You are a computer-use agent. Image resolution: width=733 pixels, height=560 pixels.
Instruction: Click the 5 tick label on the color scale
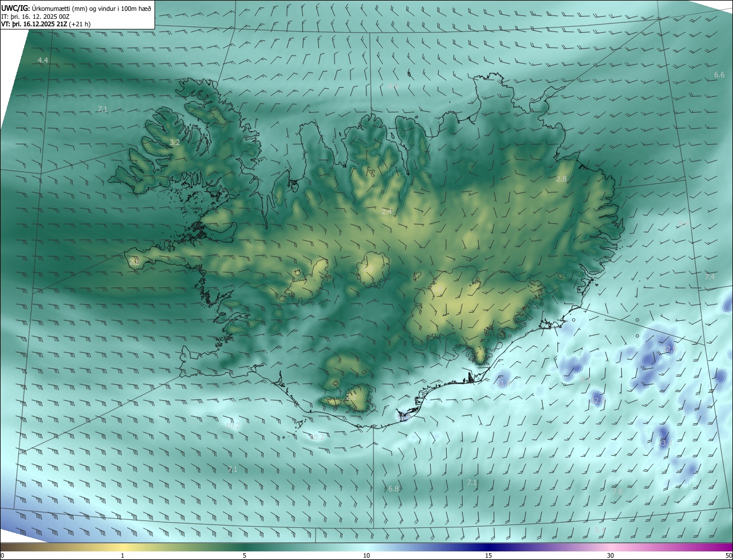point(245,555)
